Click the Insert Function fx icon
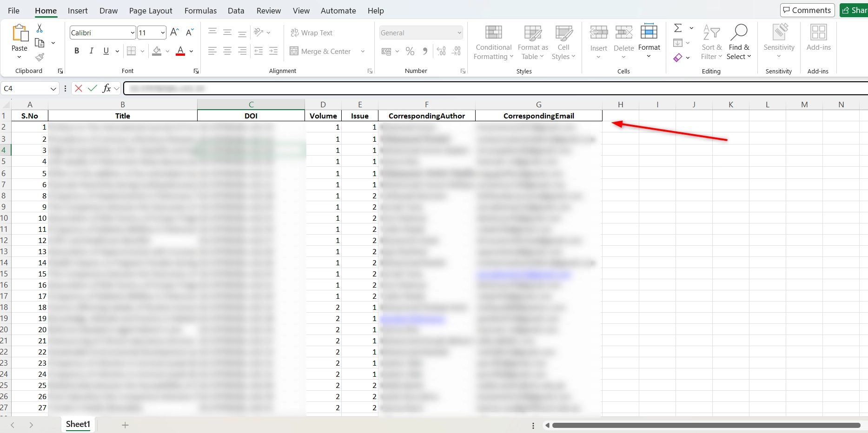This screenshot has height=433, width=868. 106,88
